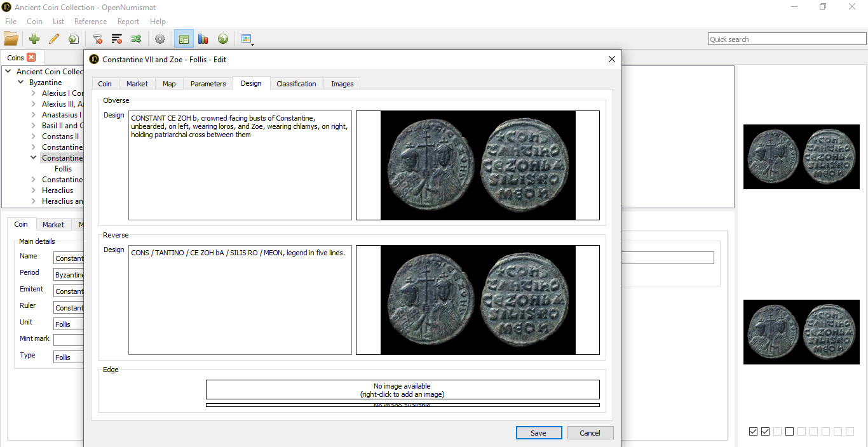
Task: Click in the Quick search field
Action: (787, 39)
